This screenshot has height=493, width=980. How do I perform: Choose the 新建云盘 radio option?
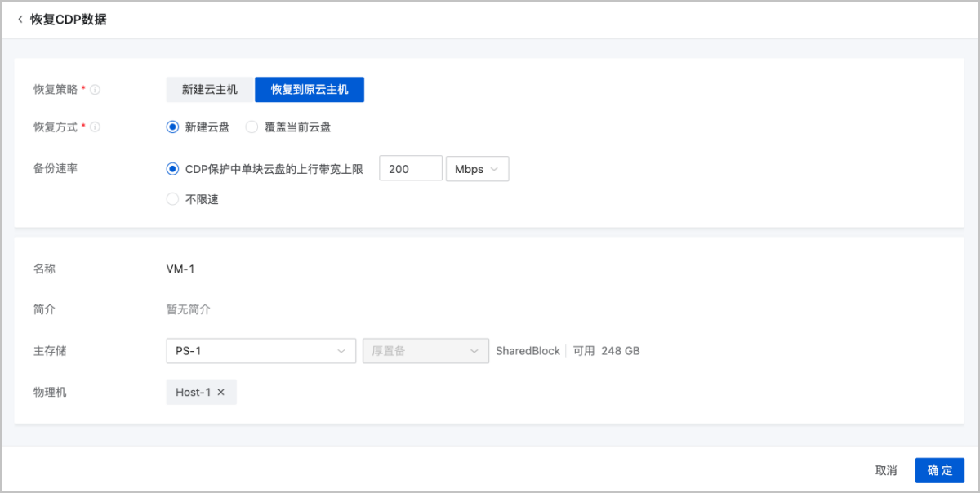[172, 127]
